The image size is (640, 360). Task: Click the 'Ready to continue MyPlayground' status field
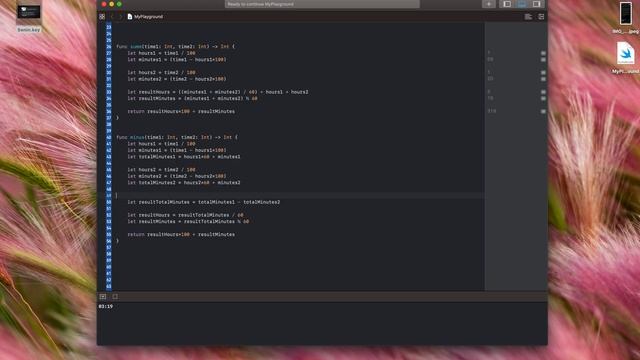[x=322, y=4]
